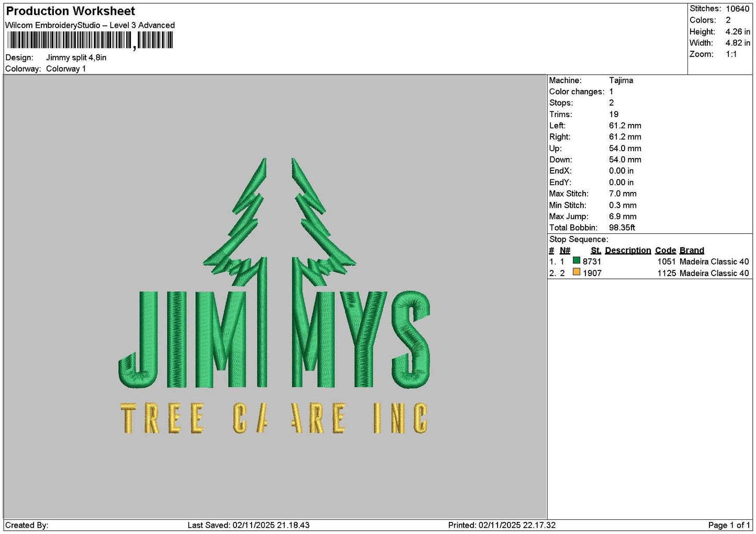Viewport: 756px width, 534px height.
Task: Click thread code 1125
Action: [x=667, y=273]
